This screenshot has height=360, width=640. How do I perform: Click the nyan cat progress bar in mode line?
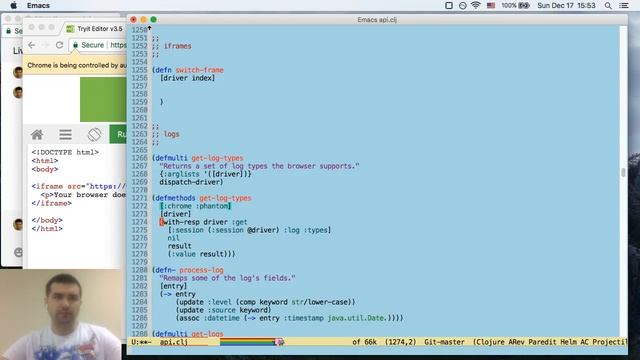(252, 342)
